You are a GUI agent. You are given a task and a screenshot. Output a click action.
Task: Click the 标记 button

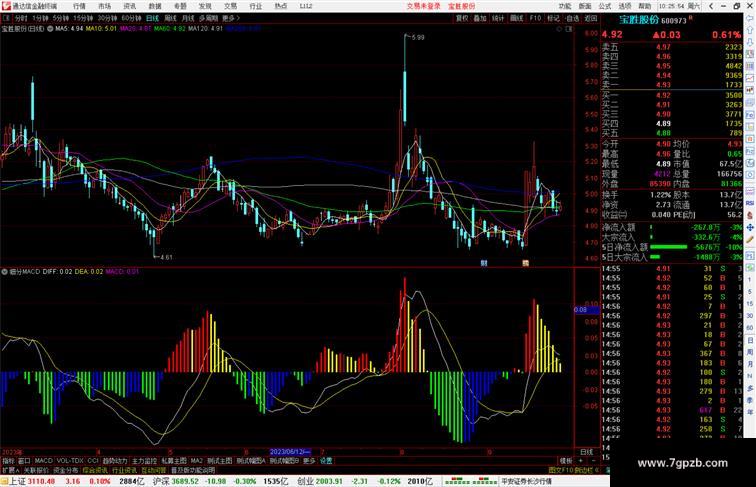click(553, 18)
